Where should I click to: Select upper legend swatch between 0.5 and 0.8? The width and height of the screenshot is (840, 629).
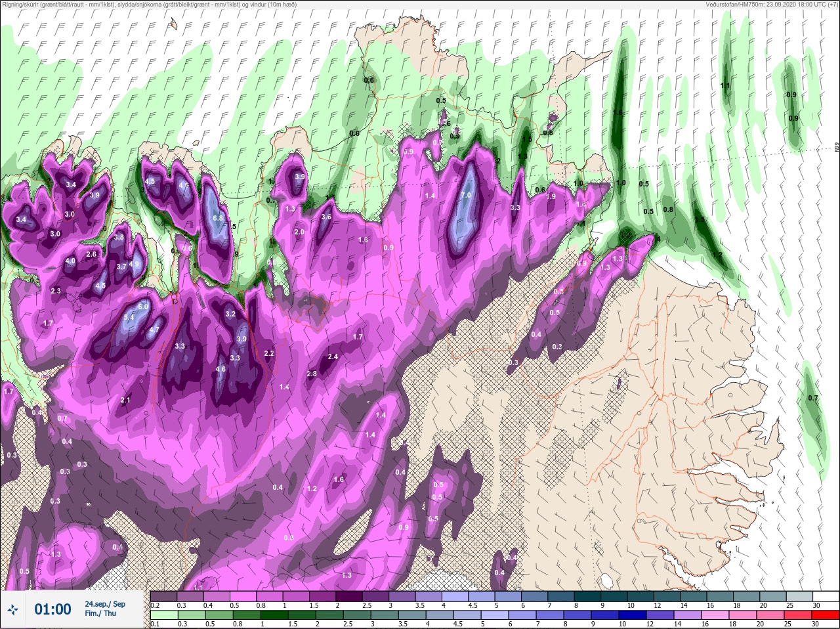tap(243, 596)
